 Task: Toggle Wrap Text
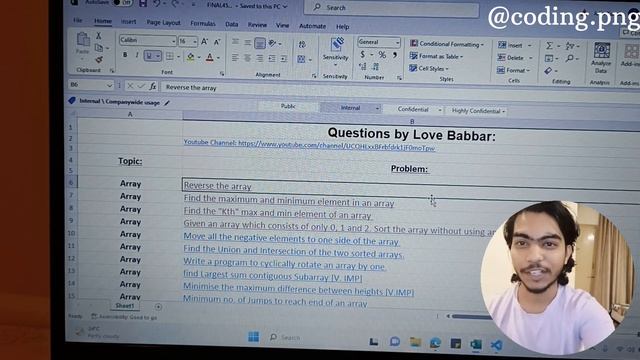[302, 44]
